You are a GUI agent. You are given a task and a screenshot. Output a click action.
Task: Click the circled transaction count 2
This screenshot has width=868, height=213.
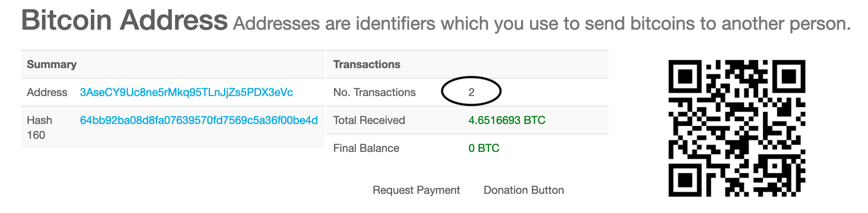pyautogui.click(x=471, y=93)
